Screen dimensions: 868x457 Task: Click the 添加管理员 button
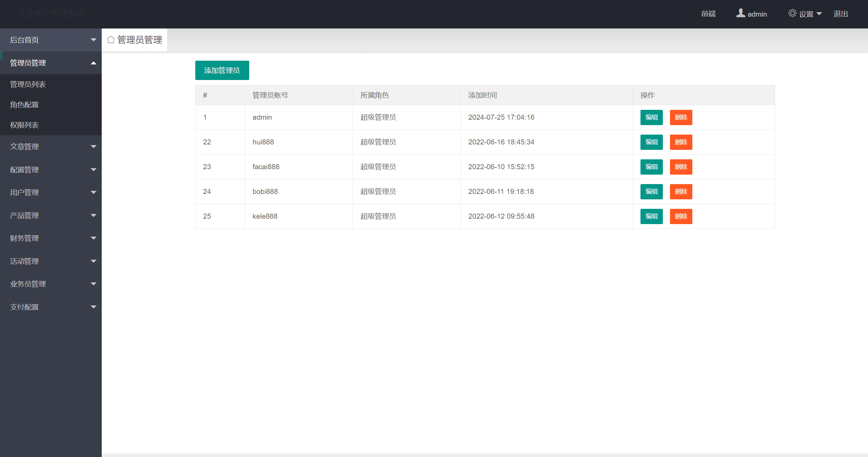click(222, 70)
